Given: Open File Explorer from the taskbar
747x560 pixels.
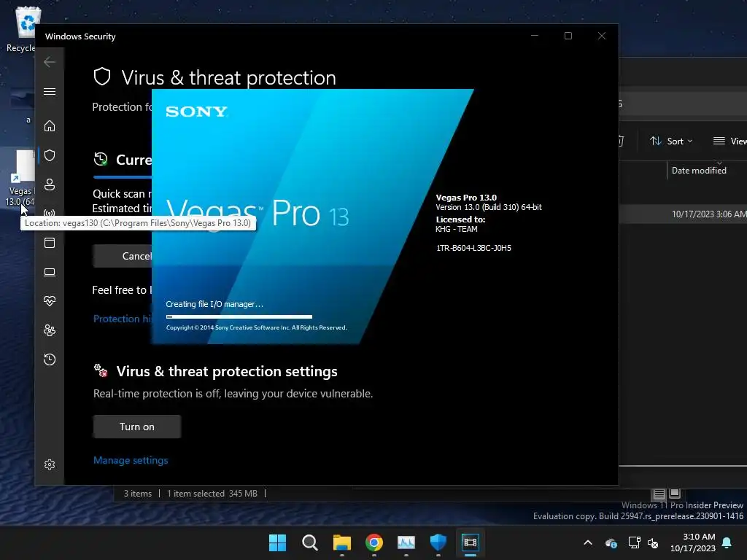Looking at the screenshot, I should click(342, 542).
